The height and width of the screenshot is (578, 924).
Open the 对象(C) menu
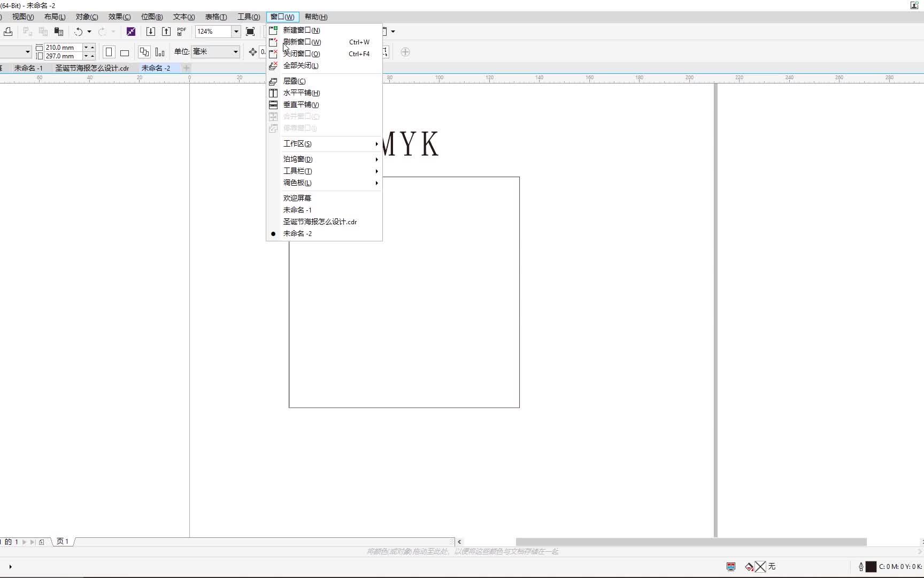(87, 17)
